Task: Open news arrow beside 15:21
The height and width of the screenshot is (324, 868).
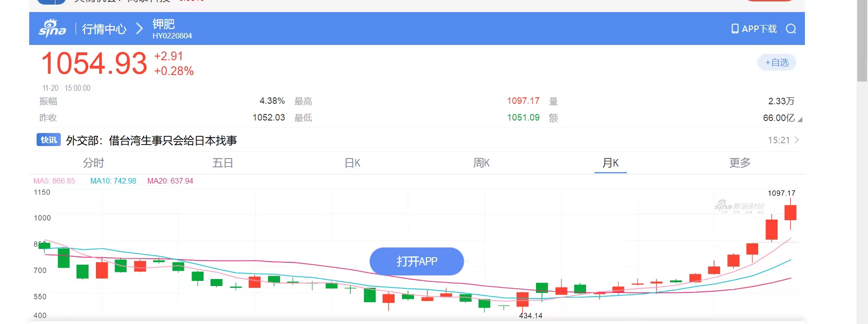Action: coord(797,140)
